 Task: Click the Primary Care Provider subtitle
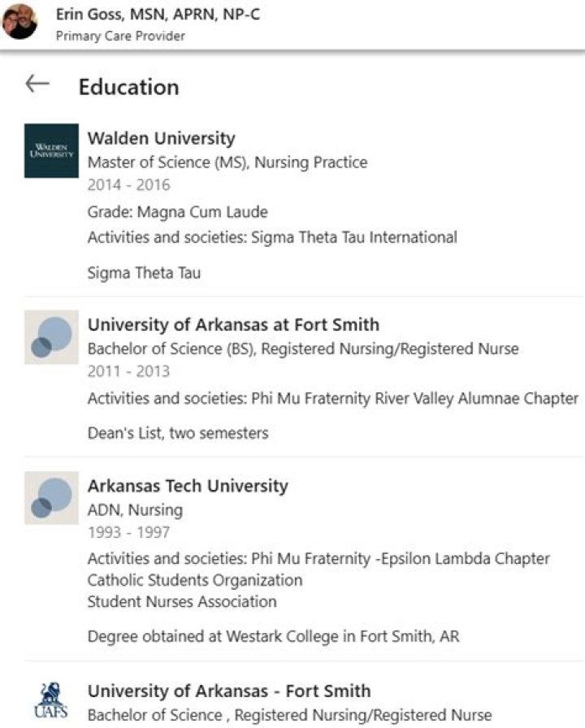click(120, 36)
